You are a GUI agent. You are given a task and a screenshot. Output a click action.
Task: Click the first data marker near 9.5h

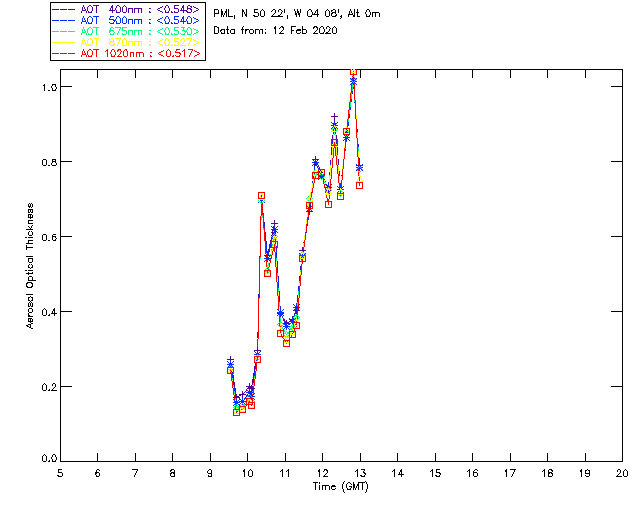(230, 370)
